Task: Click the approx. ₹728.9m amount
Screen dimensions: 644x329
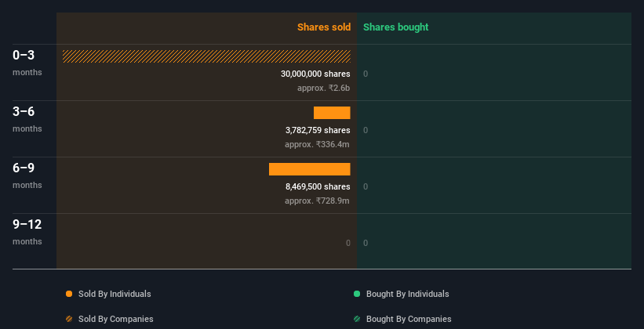Action: (317, 201)
